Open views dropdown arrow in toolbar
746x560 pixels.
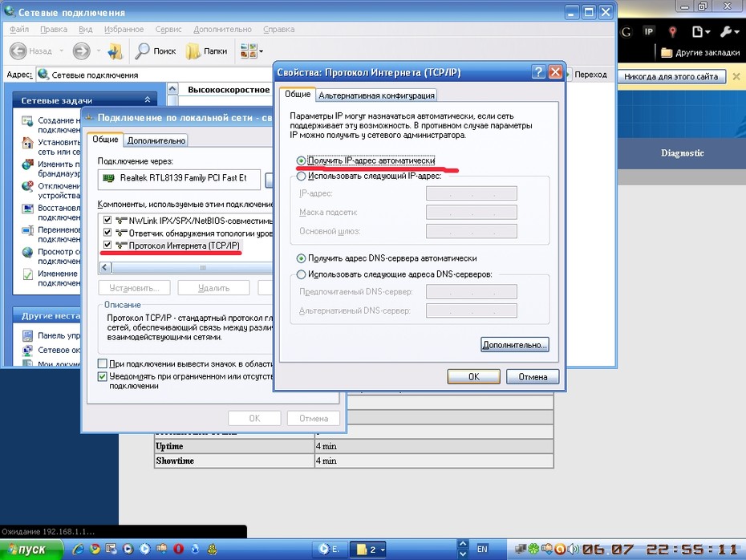[261, 51]
